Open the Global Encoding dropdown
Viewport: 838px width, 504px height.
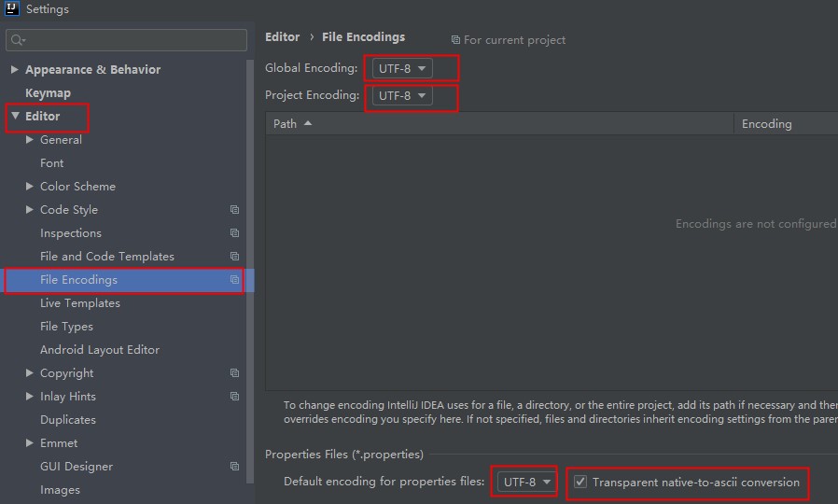click(402, 68)
